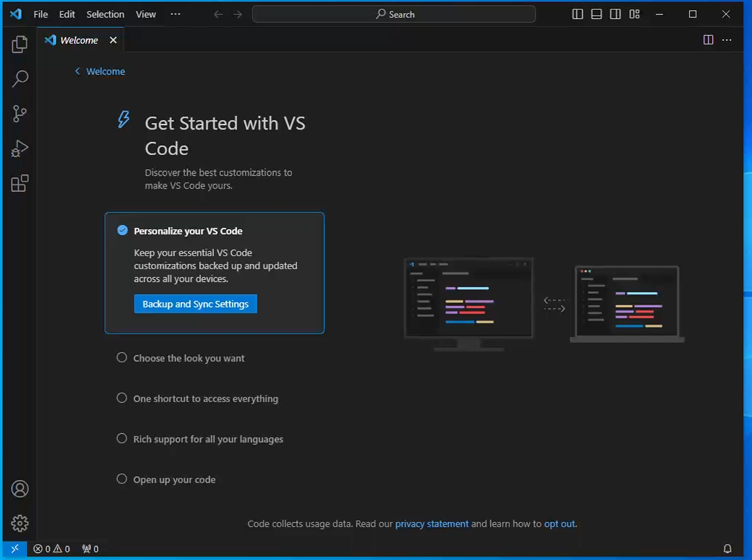Split the editor to the right

click(708, 40)
